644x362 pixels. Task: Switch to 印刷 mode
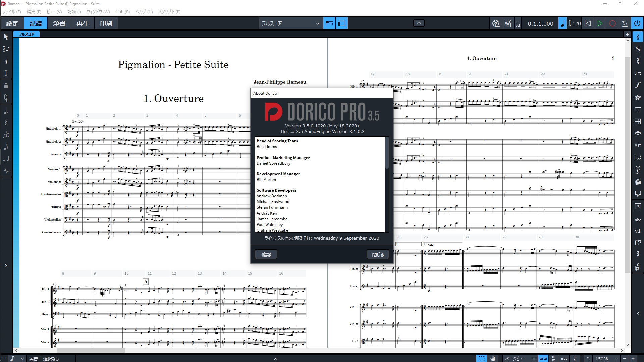click(x=106, y=23)
